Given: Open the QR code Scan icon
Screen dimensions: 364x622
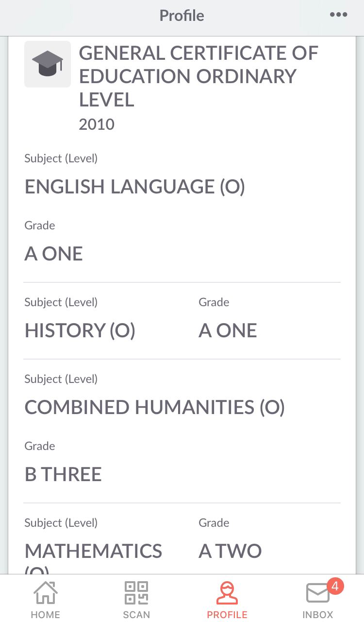Looking at the screenshot, I should point(136,593).
